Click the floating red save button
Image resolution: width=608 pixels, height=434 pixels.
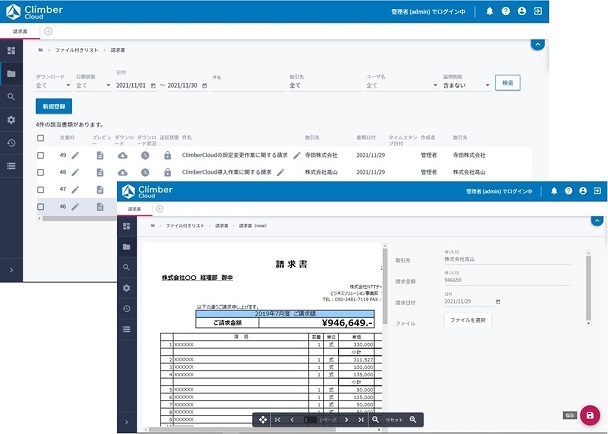[x=590, y=415]
